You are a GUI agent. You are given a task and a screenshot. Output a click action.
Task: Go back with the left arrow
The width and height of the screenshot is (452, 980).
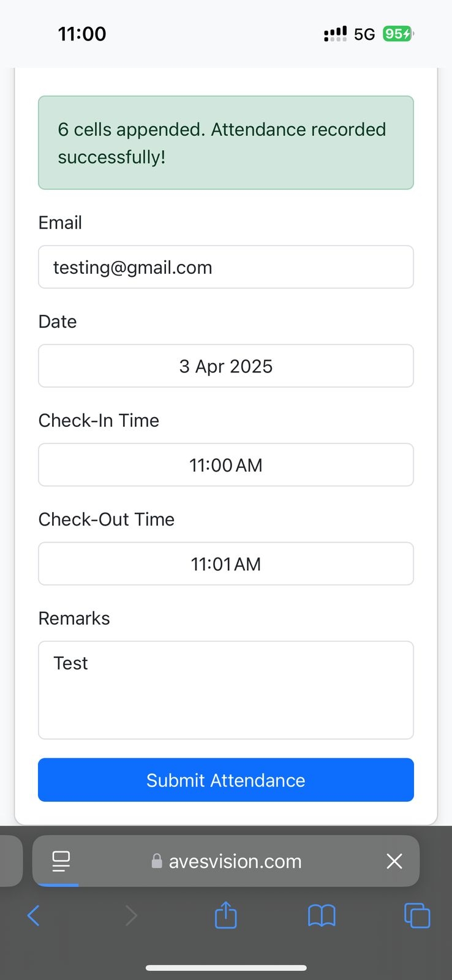[x=34, y=916]
